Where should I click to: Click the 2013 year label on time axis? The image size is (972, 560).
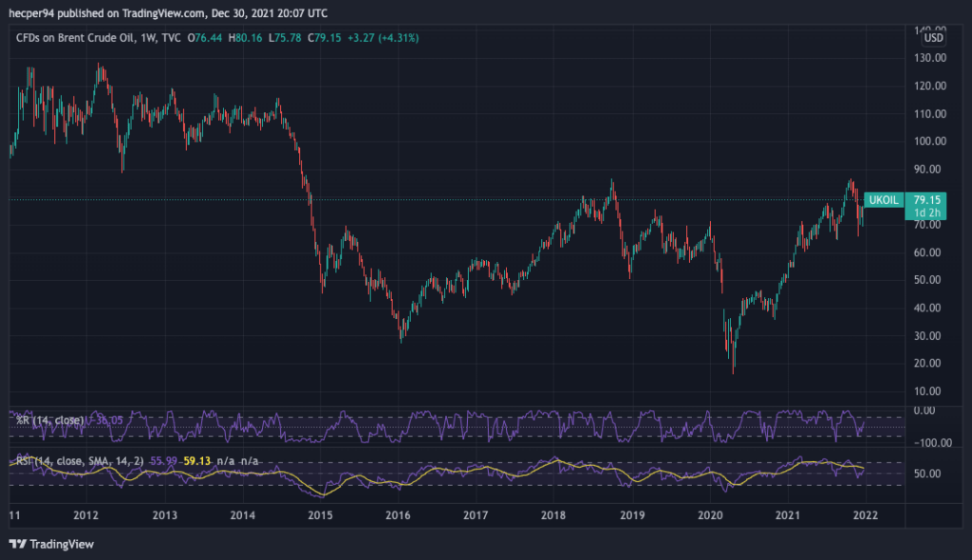pos(164,515)
